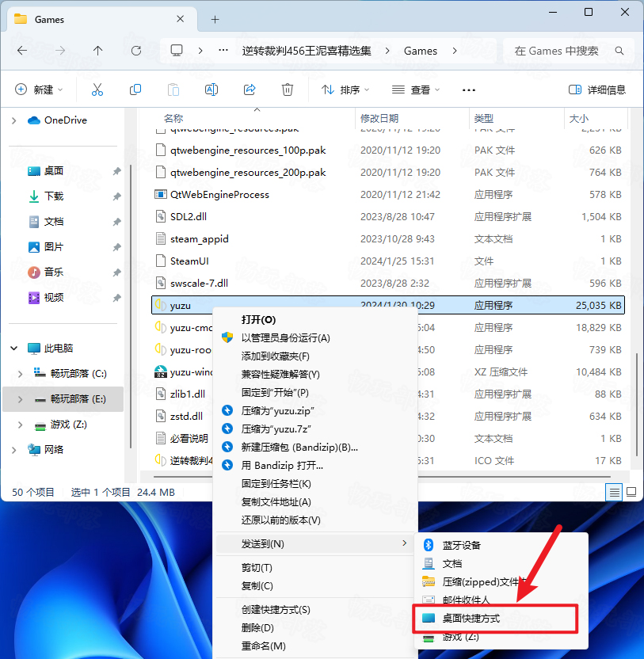
Task: Click the Rename icon in toolbar
Action: [211, 90]
